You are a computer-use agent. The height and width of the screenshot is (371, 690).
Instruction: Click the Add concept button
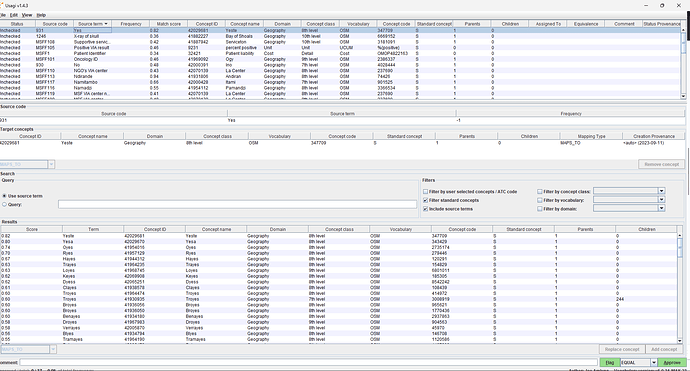[x=664, y=349]
